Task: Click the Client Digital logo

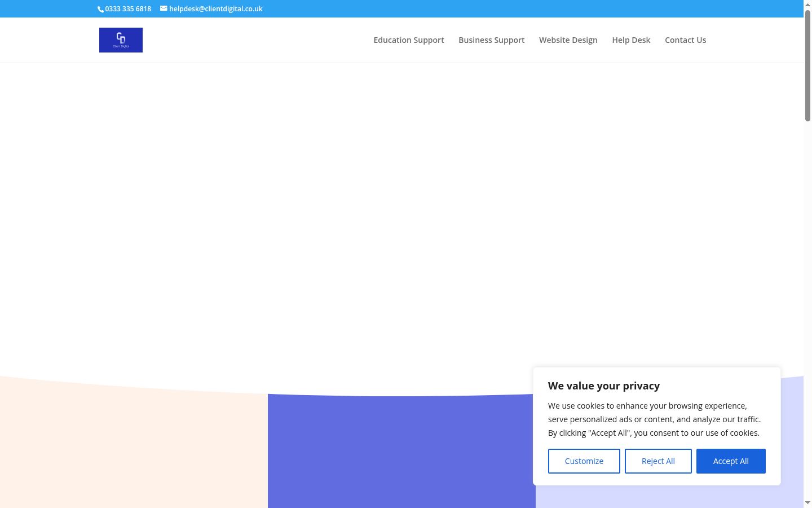Action: 121,40
